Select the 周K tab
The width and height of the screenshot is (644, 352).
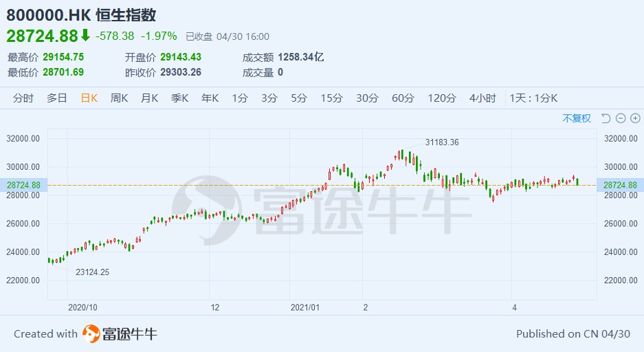point(119,98)
